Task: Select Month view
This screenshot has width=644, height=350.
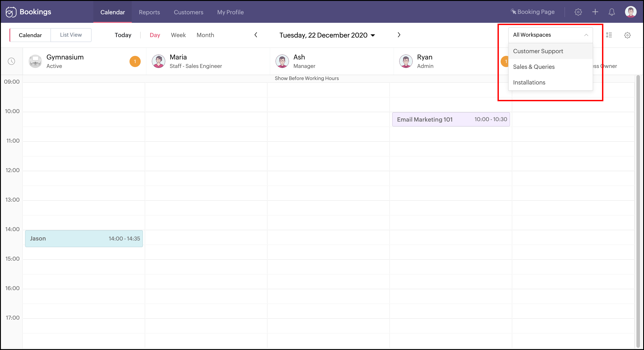Action: 205,35
